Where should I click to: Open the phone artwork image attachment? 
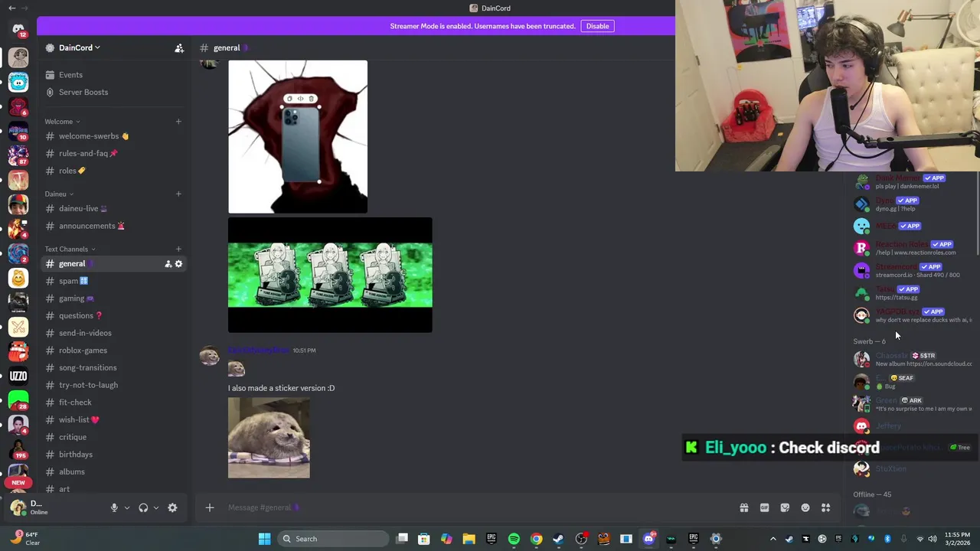(x=298, y=136)
